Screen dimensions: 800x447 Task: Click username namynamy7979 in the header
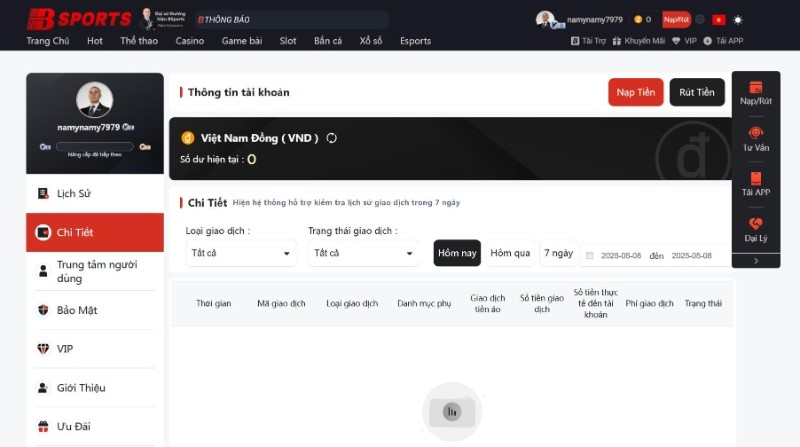[x=595, y=19]
